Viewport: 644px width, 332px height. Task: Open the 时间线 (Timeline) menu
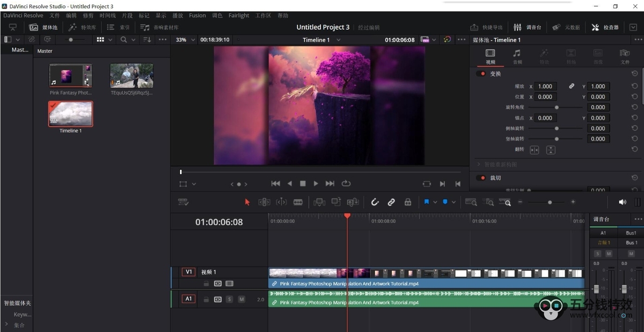click(107, 16)
